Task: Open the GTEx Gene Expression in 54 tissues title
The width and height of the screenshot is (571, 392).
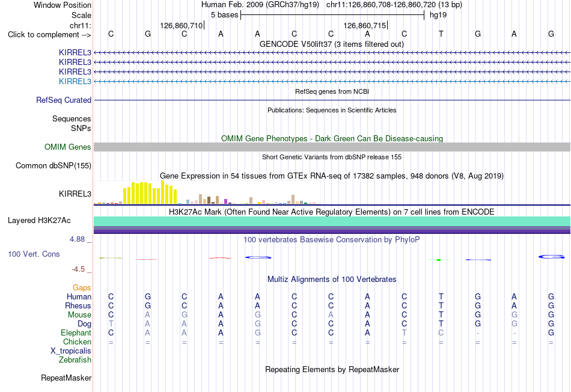Action: pyautogui.click(x=332, y=176)
